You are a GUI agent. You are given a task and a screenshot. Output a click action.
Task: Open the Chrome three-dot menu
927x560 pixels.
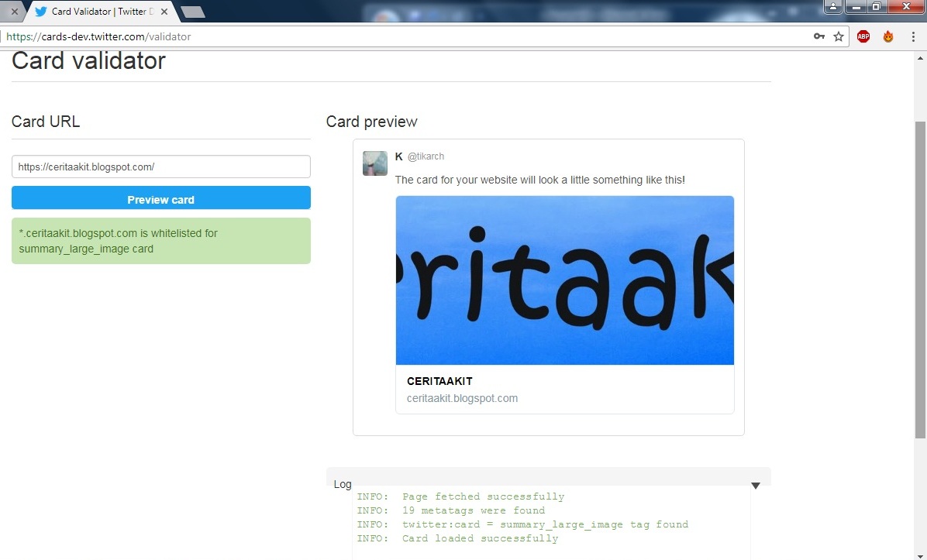(x=913, y=36)
